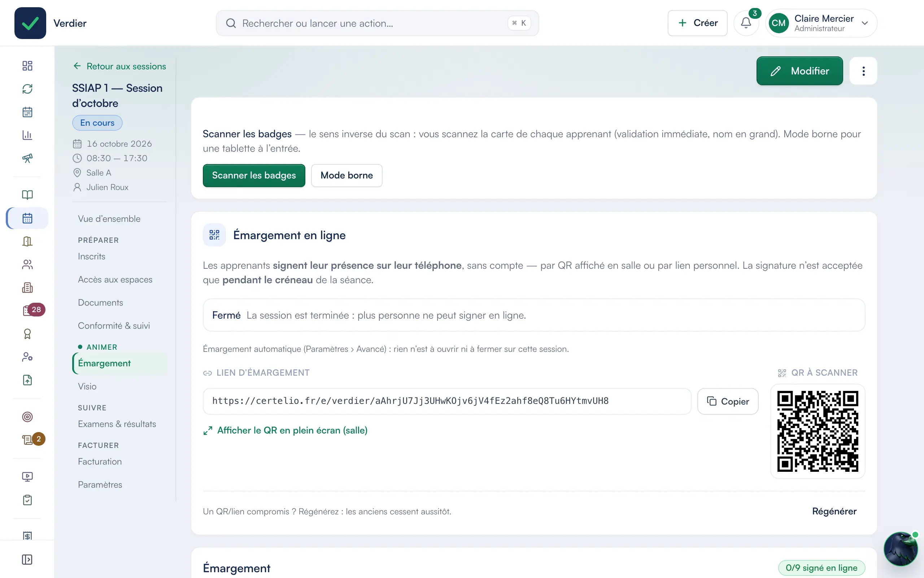The image size is (924, 578).
Task: Open the three-dot more actions menu
Action: [863, 71]
